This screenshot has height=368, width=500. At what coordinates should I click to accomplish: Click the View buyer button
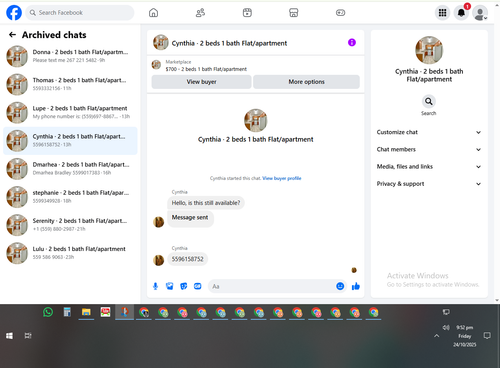tap(201, 82)
